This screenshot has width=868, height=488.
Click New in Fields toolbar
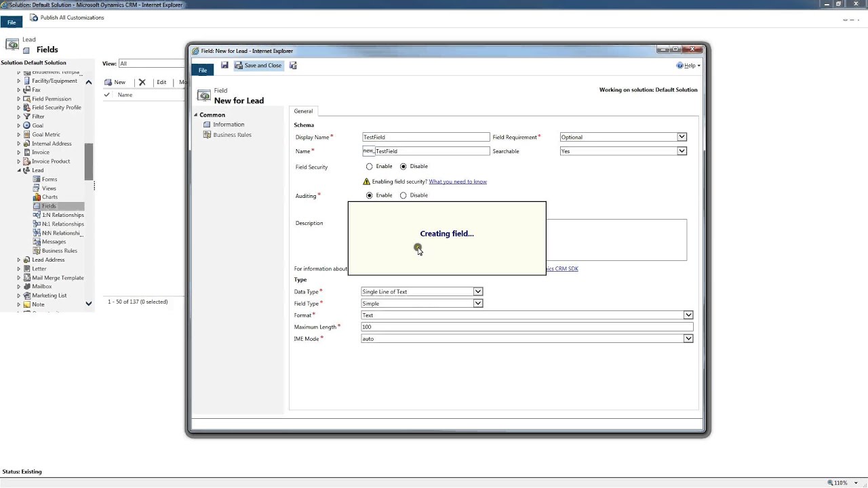[115, 82]
